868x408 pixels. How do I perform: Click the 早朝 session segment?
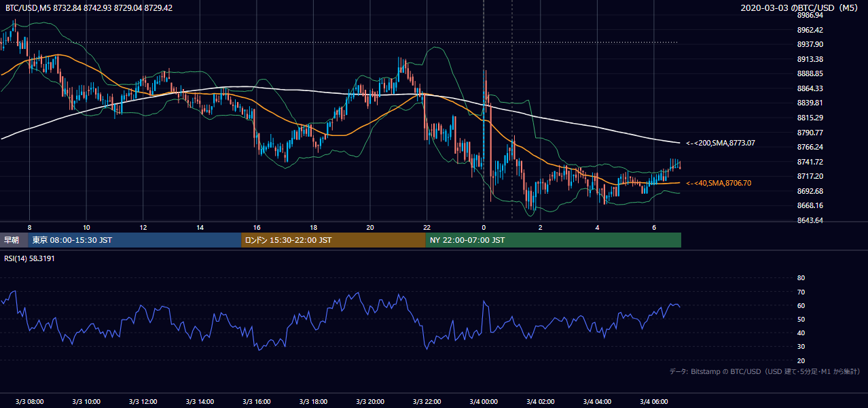[14, 240]
